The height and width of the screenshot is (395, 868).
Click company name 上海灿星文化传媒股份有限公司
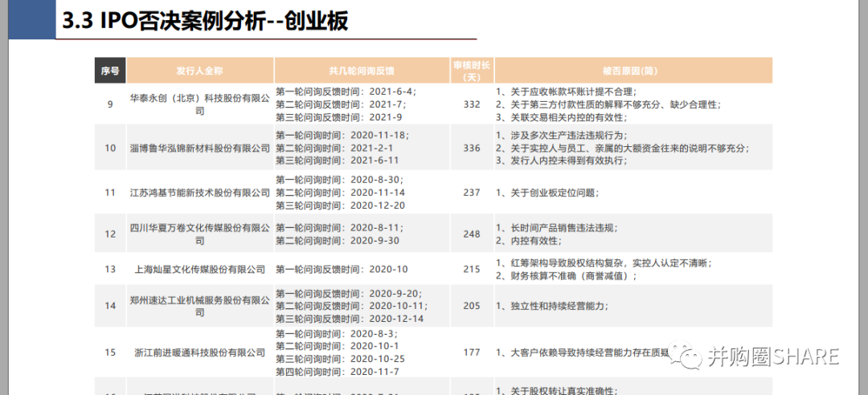200,270
